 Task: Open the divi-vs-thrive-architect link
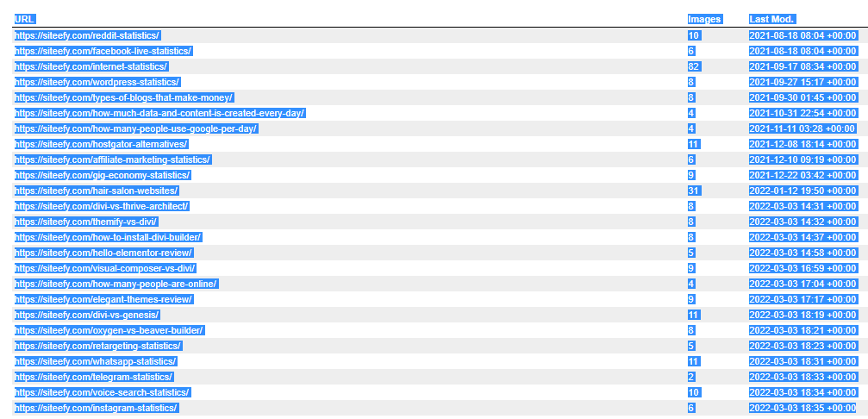[x=101, y=206]
